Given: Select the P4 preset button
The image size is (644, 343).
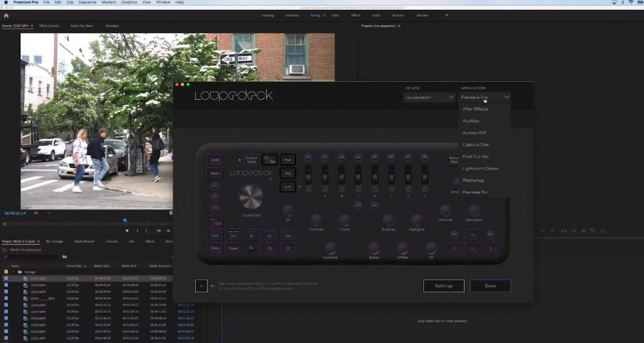Looking at the screenshot, I should (358, 158).
